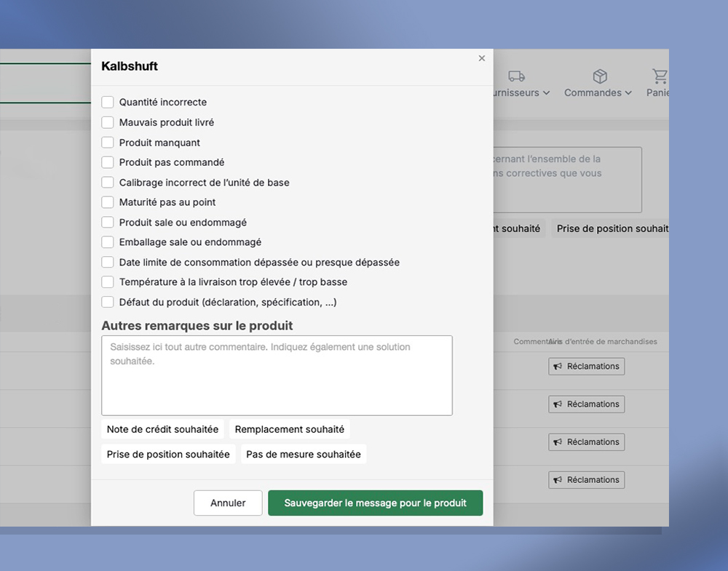Click 'Sauvegarder le message pour le produit'
The height and width of the screenshot is (571, 728).
pos(375,503)
